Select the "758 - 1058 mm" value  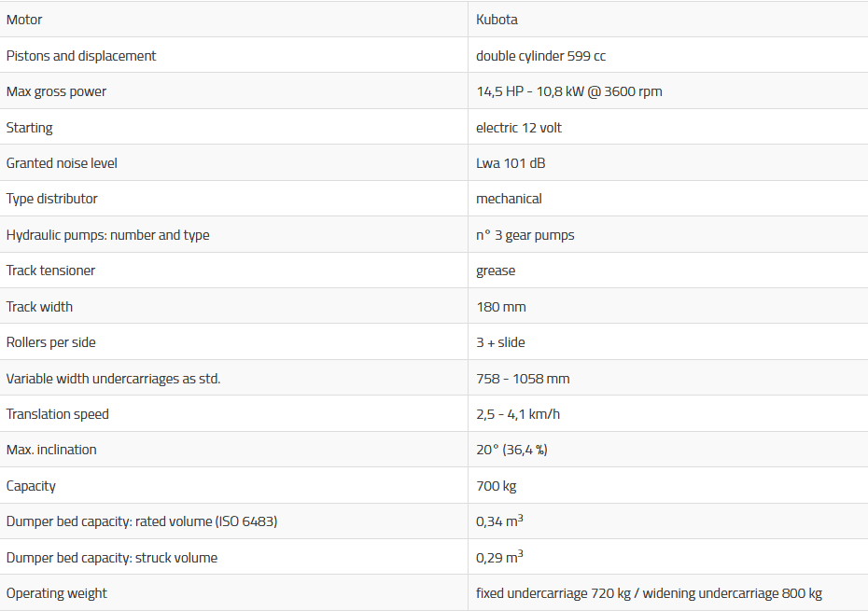[523, 379]
